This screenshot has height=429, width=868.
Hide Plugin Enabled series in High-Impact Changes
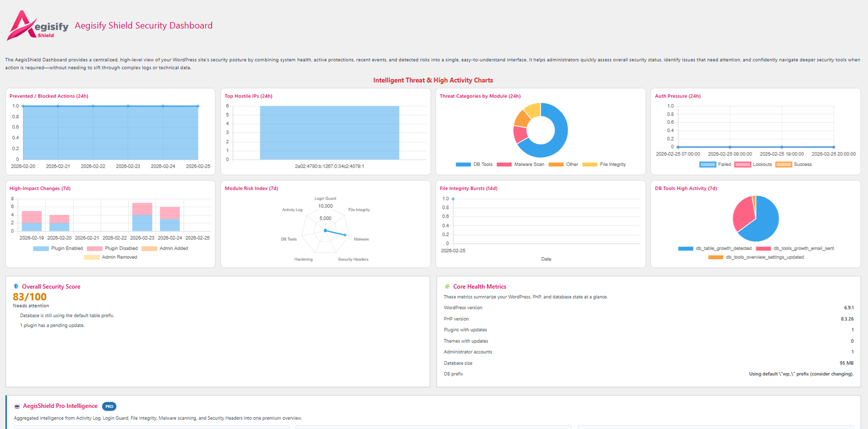click(58, 248)
